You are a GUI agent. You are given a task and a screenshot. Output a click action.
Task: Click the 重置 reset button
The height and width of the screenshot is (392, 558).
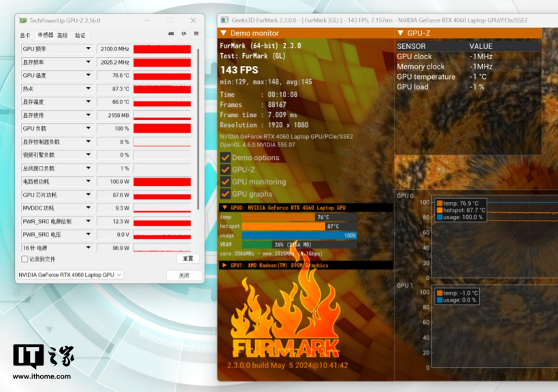[188, 259]
